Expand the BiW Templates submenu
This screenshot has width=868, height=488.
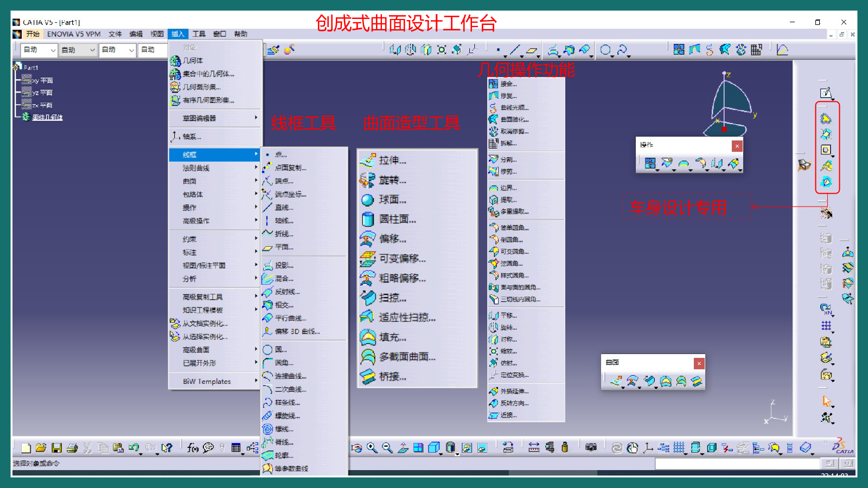[x=215, y=382]
